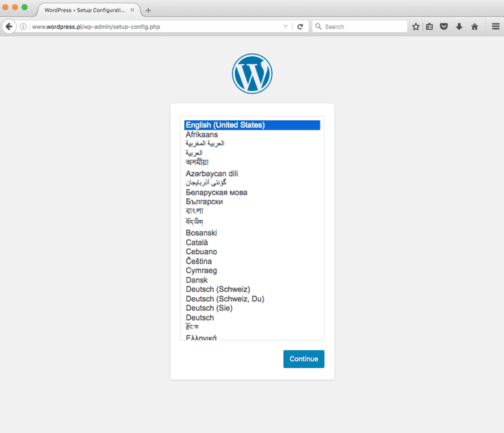Bookmark this page with the star icon
Viewport: 504px width, 433px height.
point(415,27)
